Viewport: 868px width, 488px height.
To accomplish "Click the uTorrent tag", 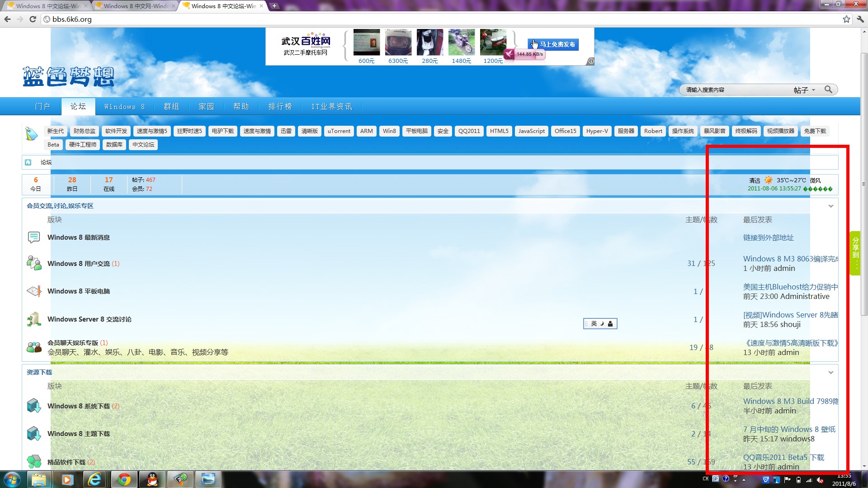I will coord(339,131).
